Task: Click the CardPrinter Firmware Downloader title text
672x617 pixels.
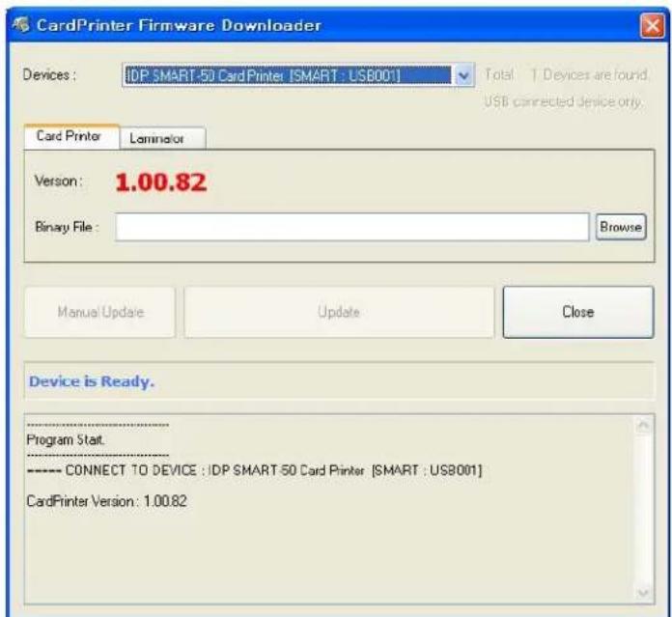Action: 179,25
